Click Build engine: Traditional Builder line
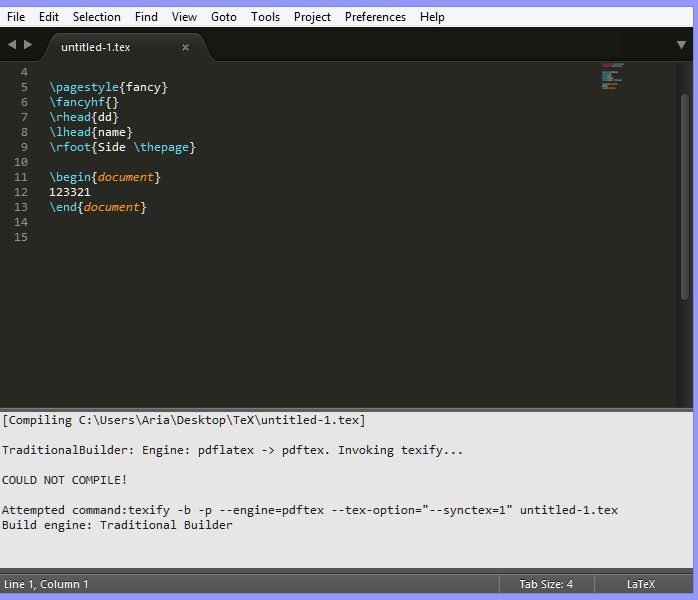 [x=117, y=525]
